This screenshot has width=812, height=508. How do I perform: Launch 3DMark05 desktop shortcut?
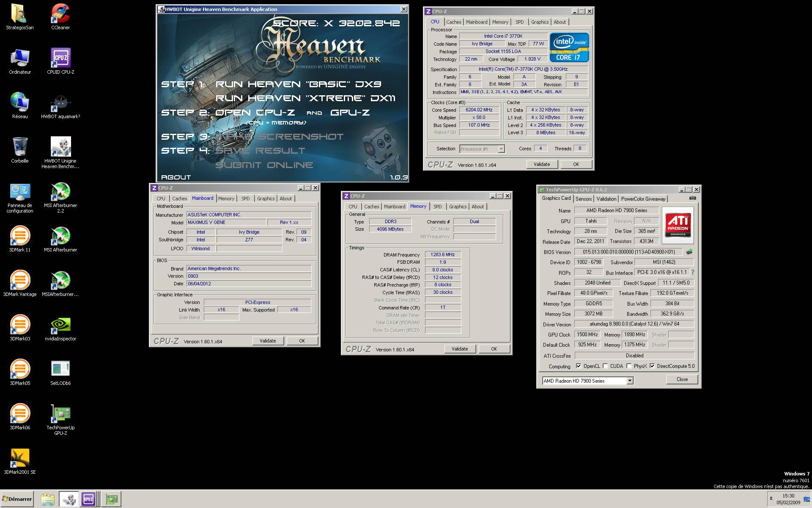click(x=20, y=373)
